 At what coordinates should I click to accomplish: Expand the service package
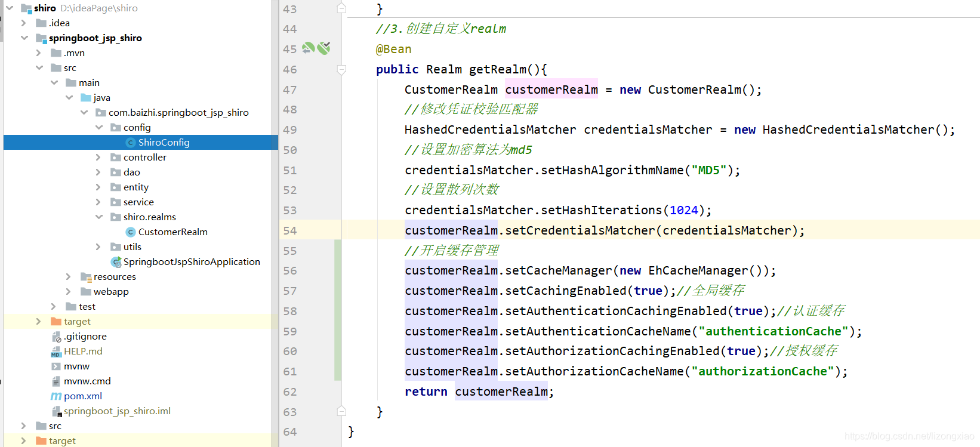pyautogui.click(x=98, y=202)
